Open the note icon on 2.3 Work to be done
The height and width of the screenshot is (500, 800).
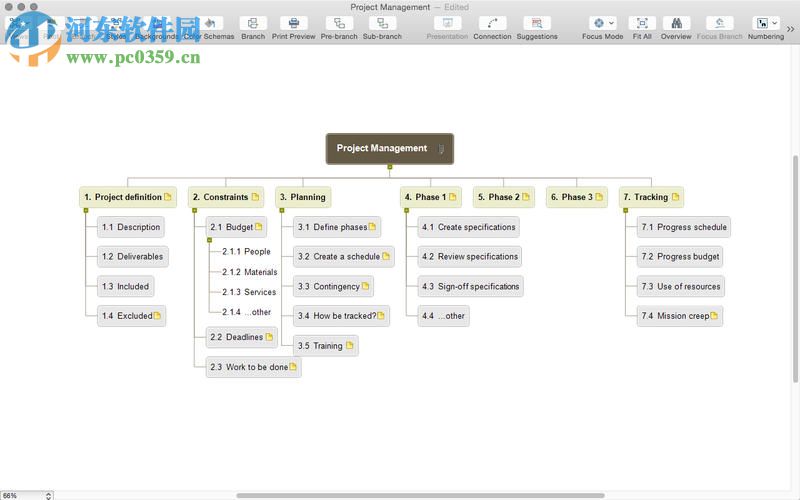click(293, 367)
